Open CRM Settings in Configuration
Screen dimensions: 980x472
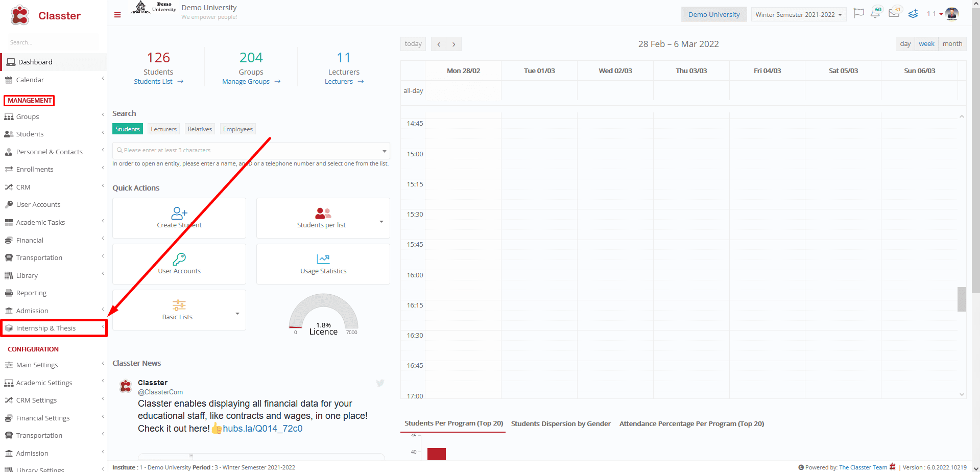[x=53, y=400]
